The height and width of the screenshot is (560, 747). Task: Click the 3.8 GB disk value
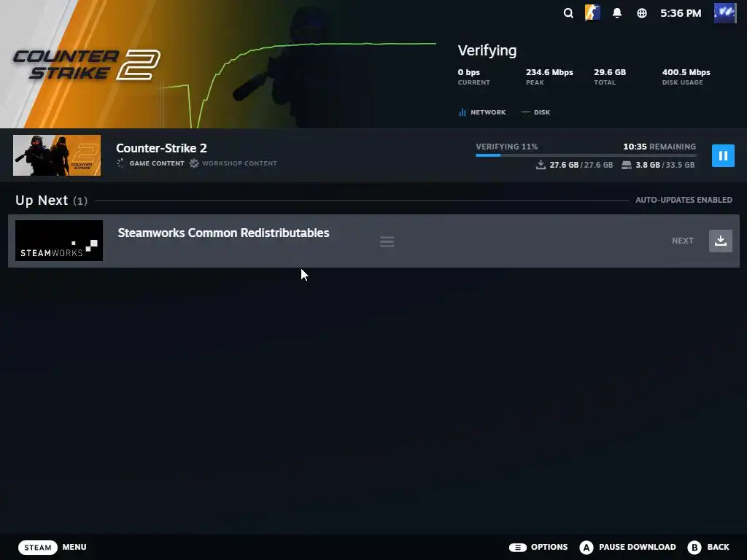coord(648,165)
